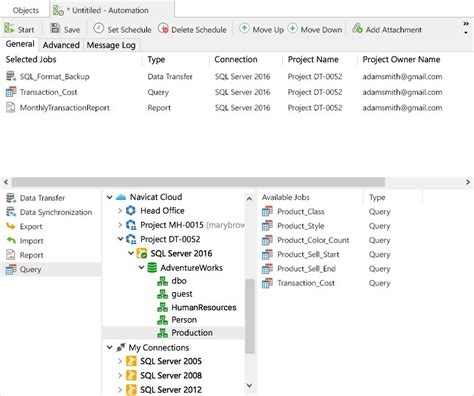
Task: Select the Navicat Cloud icon
Action: (121, 197)
